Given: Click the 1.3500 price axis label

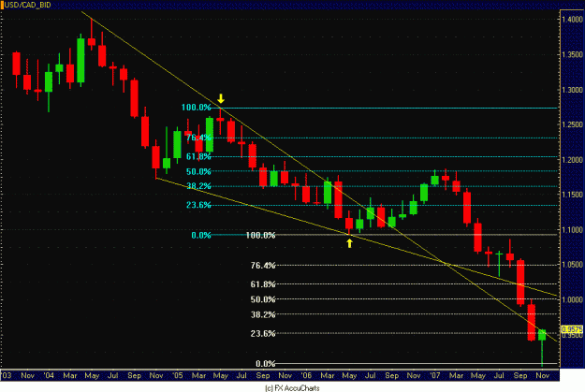Looking at the screenshot, I should tap(573, 54).
